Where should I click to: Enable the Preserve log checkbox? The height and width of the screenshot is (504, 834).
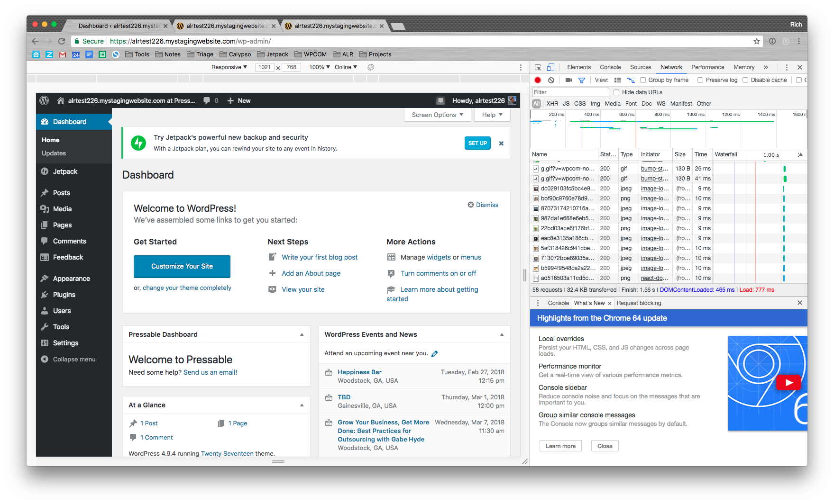coord(700,80)
